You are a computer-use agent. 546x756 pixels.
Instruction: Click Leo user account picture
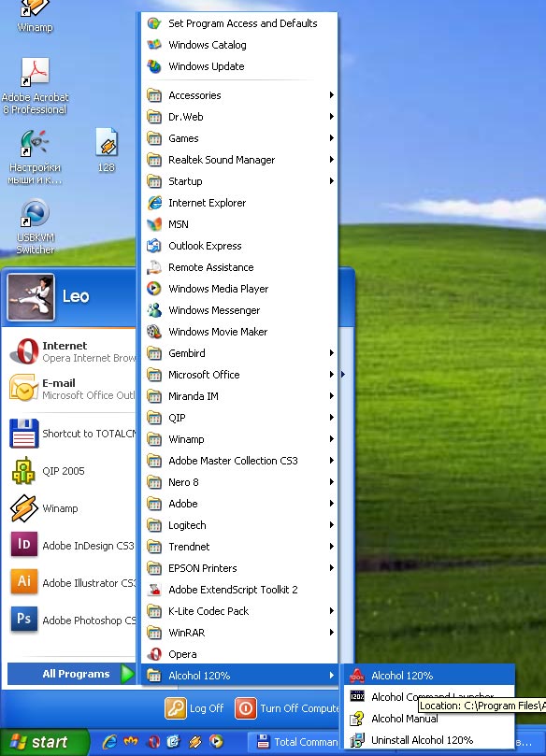pyautogui.click(x=32, y=296)
